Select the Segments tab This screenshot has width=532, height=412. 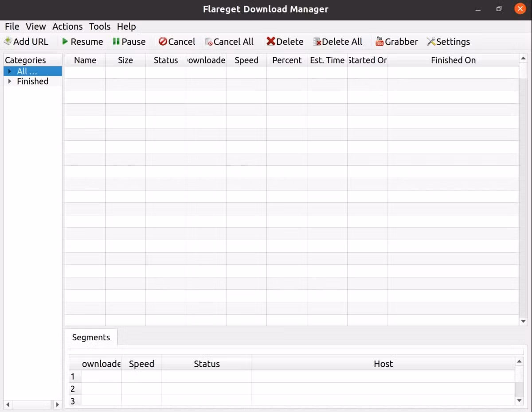click(x=91, y=337)
